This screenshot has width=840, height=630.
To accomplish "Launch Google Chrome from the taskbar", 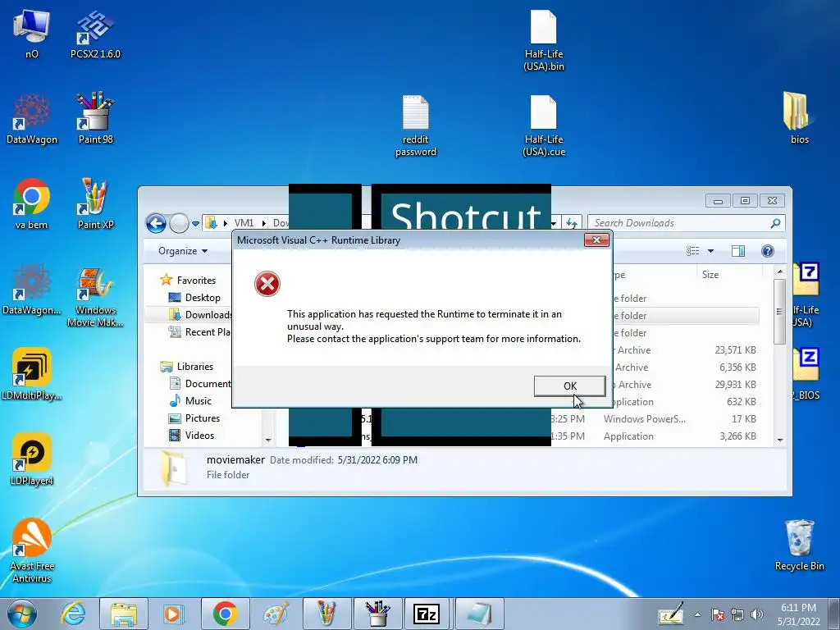I will click(x=225, y=614).
